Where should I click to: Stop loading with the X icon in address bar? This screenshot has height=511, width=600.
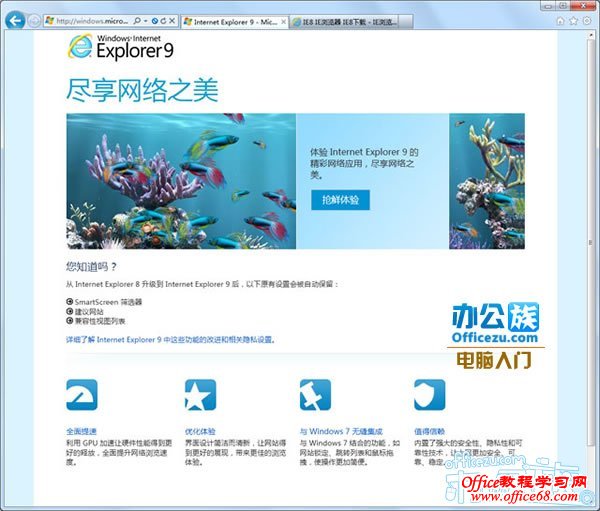[x=172, y=21]
